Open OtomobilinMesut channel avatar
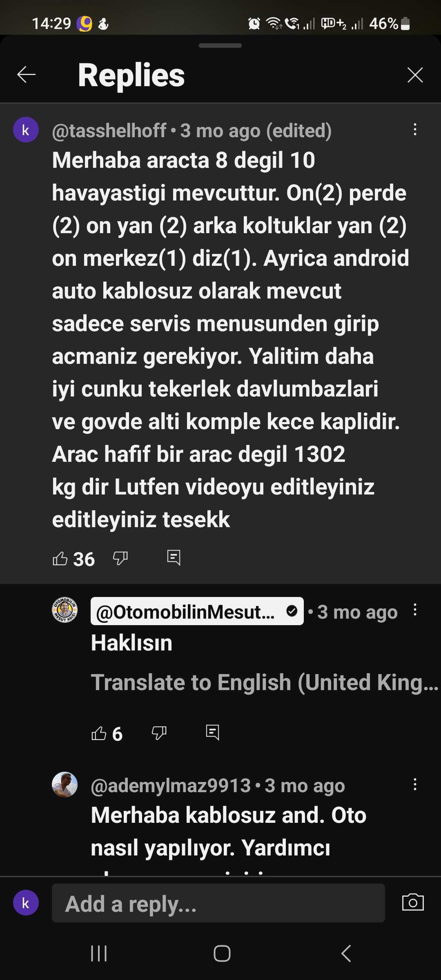 tap(65, 610)
